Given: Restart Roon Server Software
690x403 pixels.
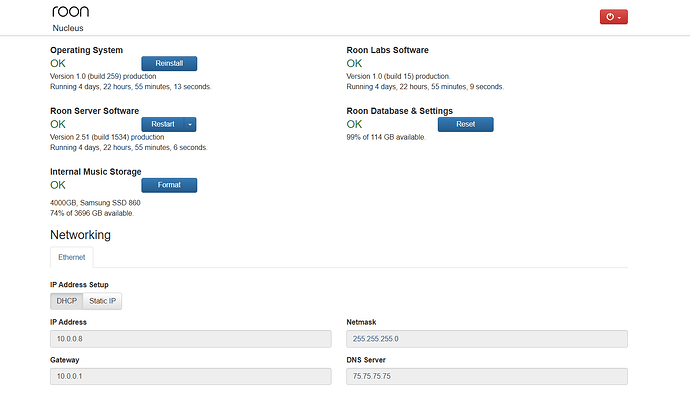Looking at the screenshot, I should 163,125.
